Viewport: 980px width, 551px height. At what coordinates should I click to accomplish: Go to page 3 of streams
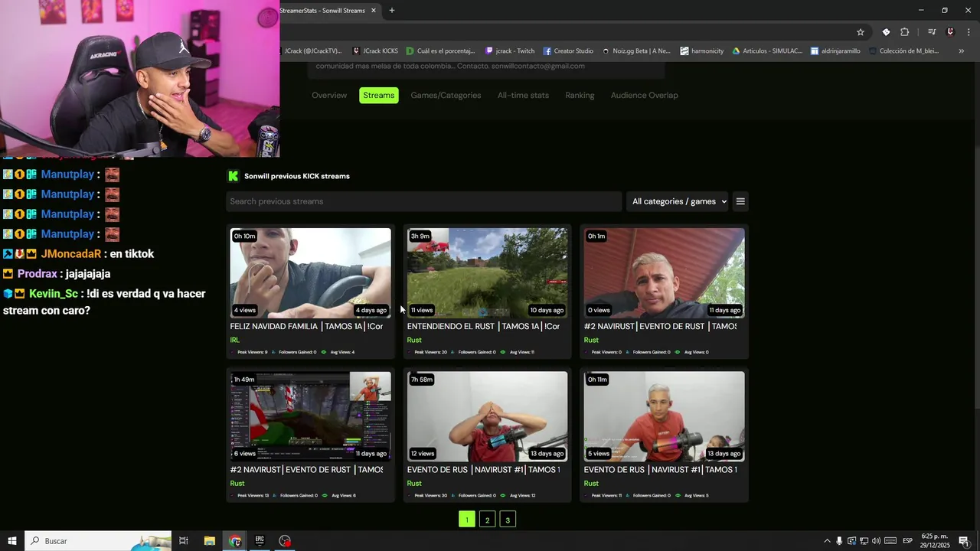tap(507, 520)
